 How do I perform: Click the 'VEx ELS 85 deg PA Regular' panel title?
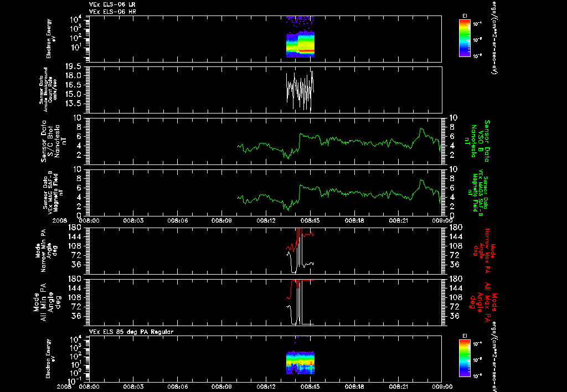[131, 332]
